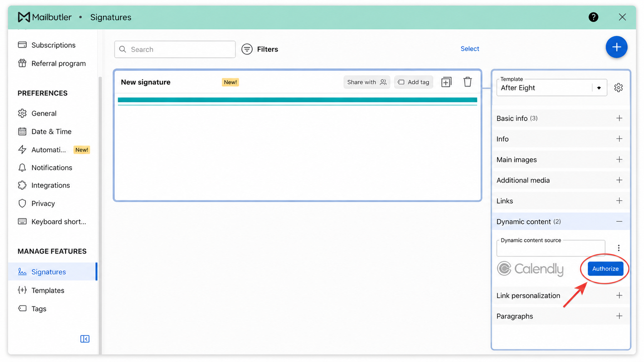The width and height of the screenshot is (644, 362).
Task: Click the Authorize button for Calendly
Action: tap(605, 269)
